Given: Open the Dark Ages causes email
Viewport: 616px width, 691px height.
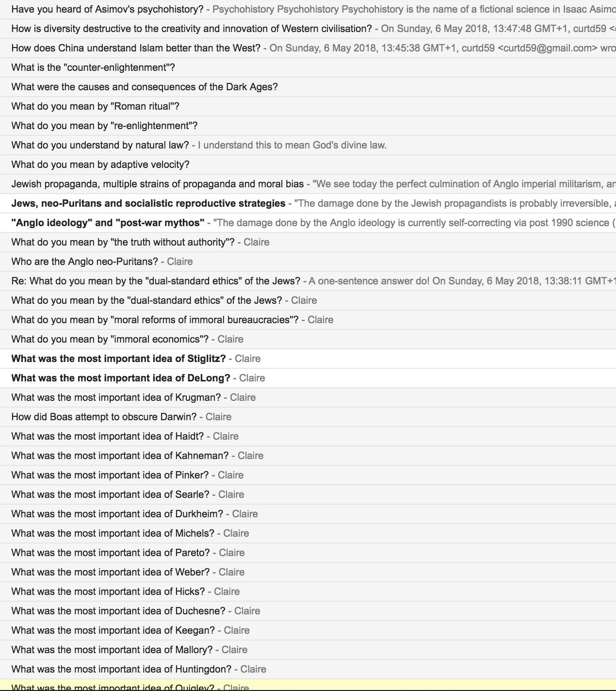Looking at the screenshot, I should (x=145, y=87).
